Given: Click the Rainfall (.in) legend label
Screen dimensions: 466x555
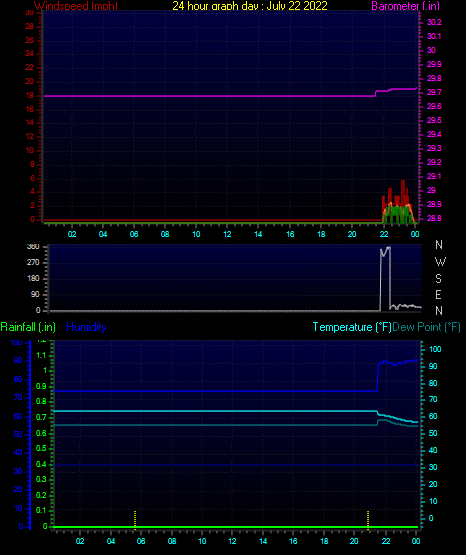Looking at the screenshot, I should point(28,327).
